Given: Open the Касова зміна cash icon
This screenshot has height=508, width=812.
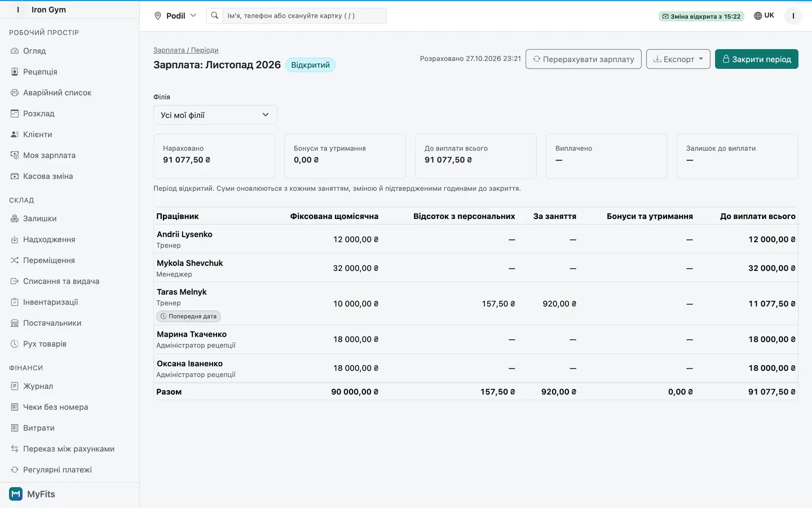Looking at the screenshot, I should tap(15, 176).
